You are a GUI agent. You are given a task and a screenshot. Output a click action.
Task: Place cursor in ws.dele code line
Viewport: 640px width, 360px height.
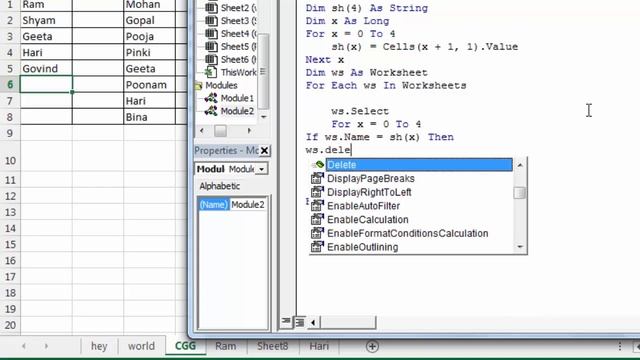tap(329, 150)
